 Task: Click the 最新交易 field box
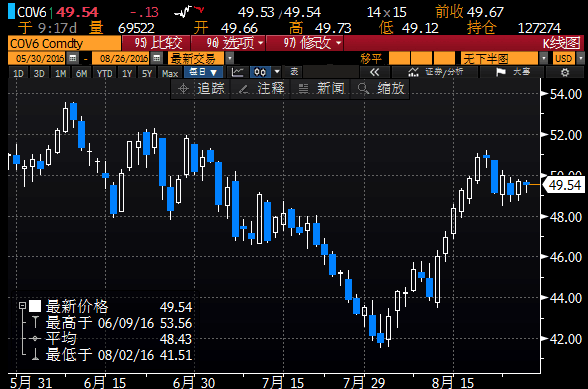click(x=196, y=58)
